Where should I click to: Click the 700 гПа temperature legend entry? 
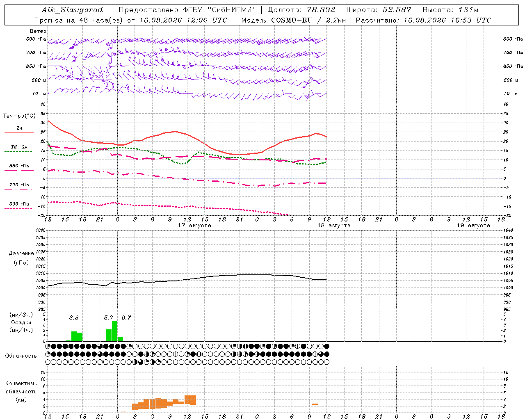coord(19,185)
